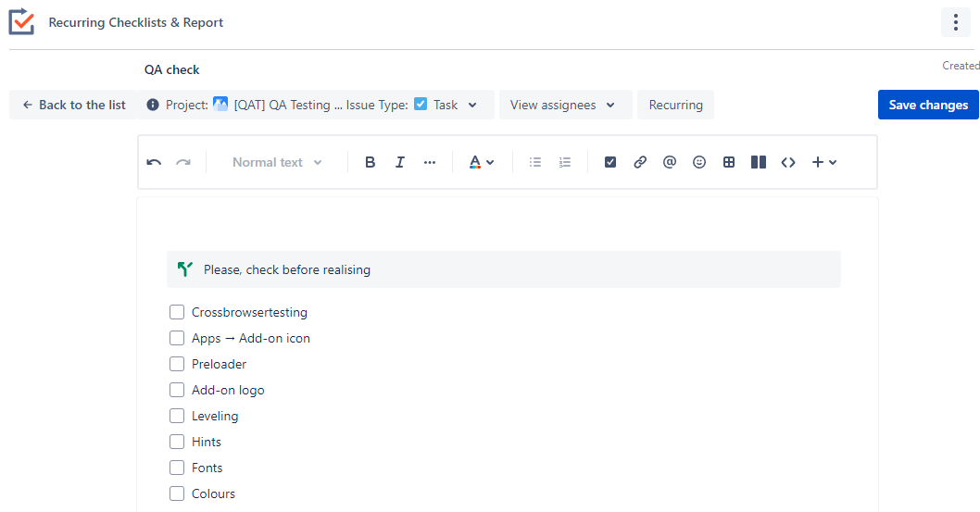This screenshot has width=980, height=512.
Task: Check the Leveling item
Action: [177, 416]
